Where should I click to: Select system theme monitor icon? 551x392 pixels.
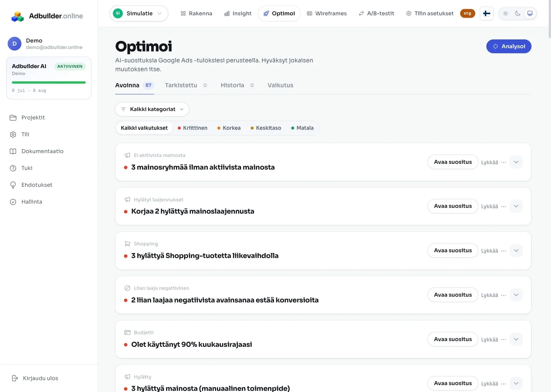click(530, 13)
